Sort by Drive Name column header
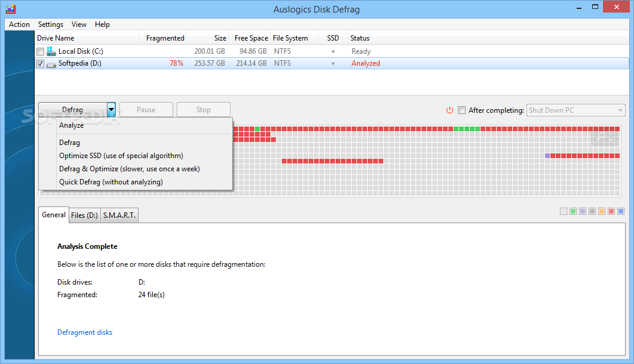The width and height of the screenshot is (634, 364). point(87,38)
